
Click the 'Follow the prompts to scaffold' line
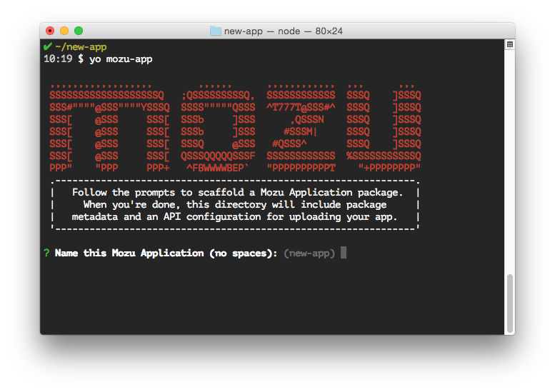tap(238, 193)
